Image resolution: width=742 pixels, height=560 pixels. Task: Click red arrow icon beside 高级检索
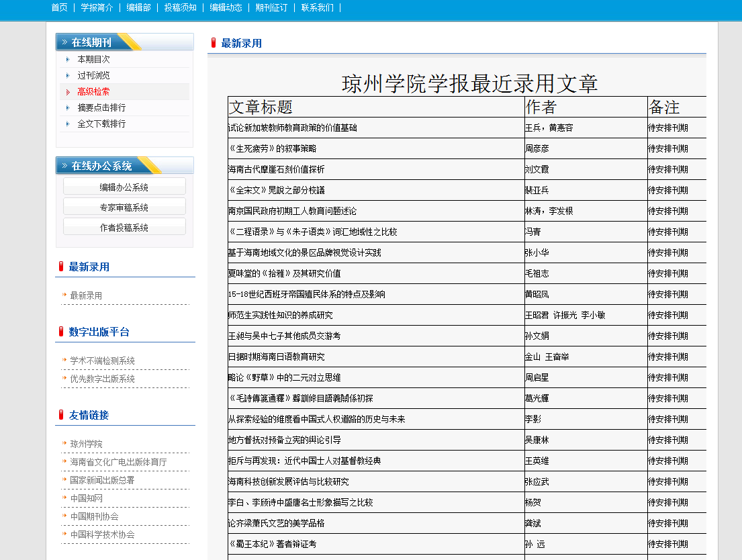[x=68, y=92]
